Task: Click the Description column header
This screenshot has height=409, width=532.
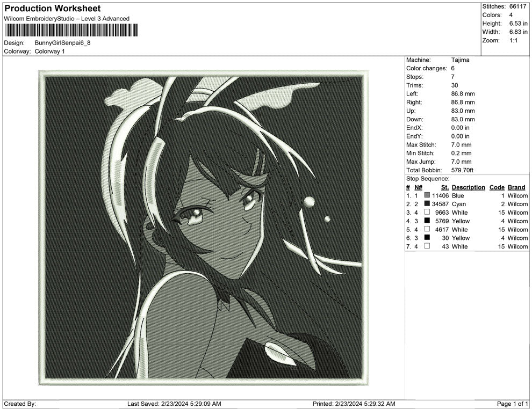Action: [468, 187]
